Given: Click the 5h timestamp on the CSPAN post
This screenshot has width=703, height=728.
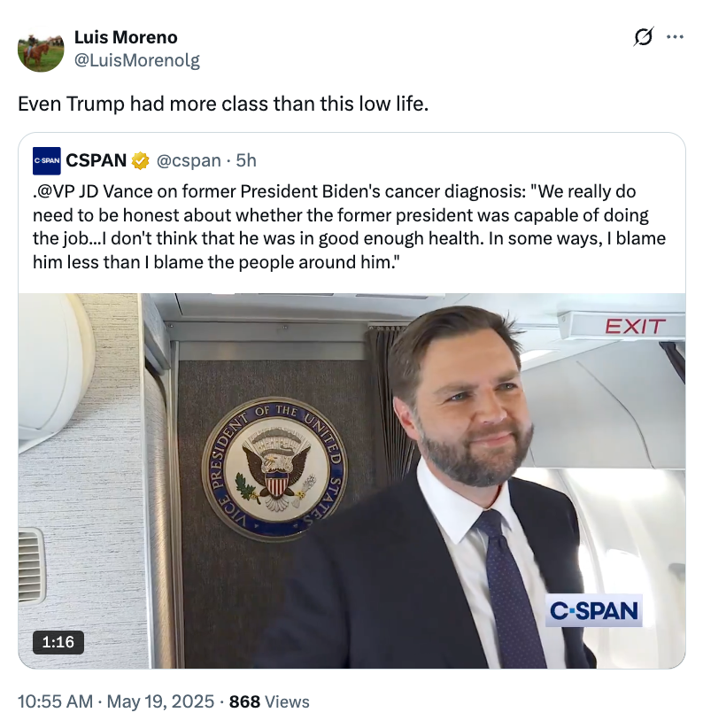Looking at the screenshot, I should pyautogui.click(x=236, y=160).
